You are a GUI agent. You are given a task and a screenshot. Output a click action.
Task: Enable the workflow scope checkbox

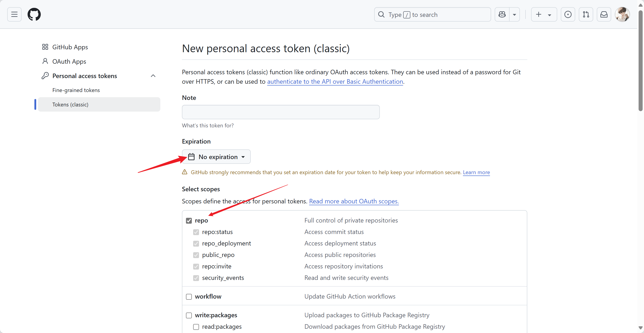click(x=189, y=297)
